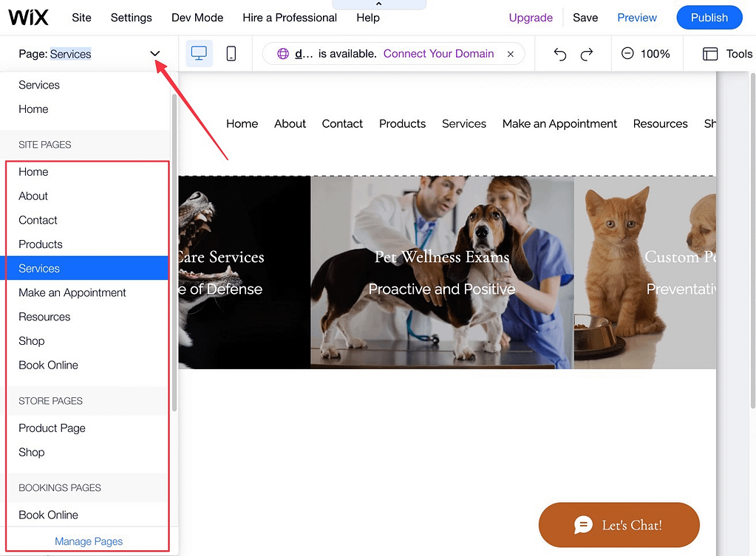The image size is (756, 556).
Task: Select recent page Services at top of list
Action: tap(85, 85)
